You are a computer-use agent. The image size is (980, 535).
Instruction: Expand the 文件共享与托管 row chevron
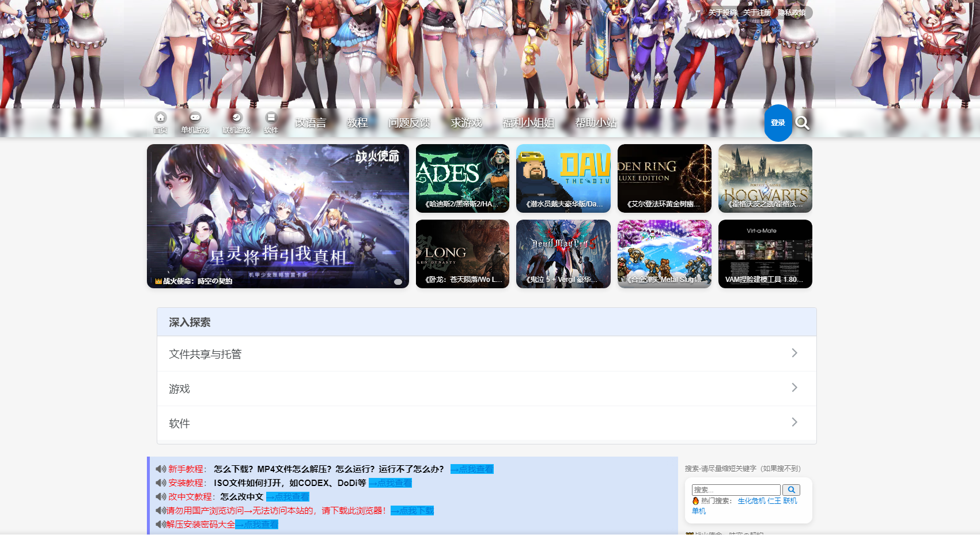(794, 353)
